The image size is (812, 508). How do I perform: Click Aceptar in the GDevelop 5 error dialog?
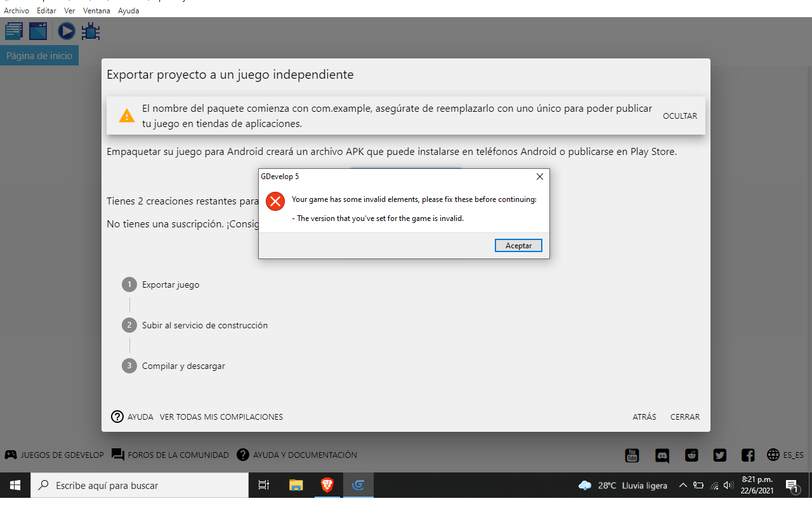(518, 246)
